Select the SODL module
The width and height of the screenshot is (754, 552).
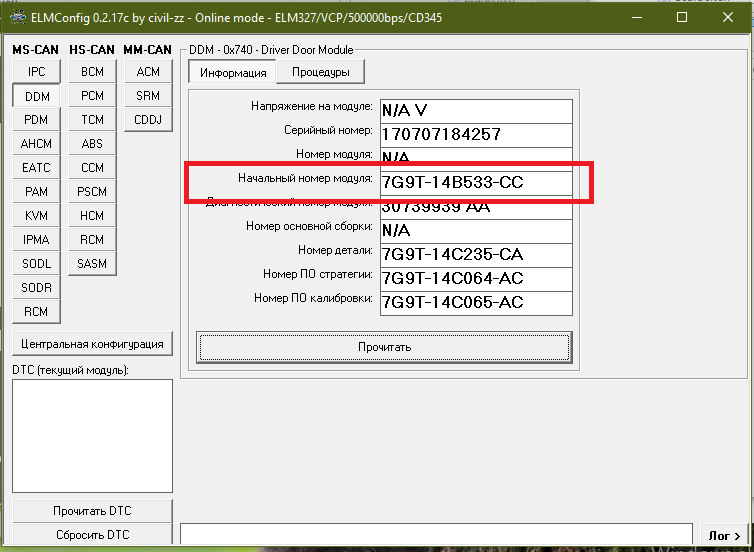coord(37,264)
